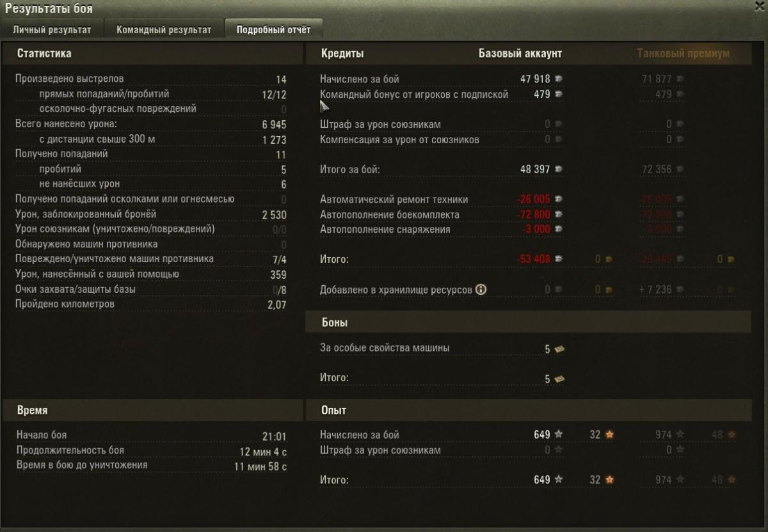The width and height of the screenshot is (768, 532).
Task: Click the Статистика section header
Action: [x=44, y=54]
